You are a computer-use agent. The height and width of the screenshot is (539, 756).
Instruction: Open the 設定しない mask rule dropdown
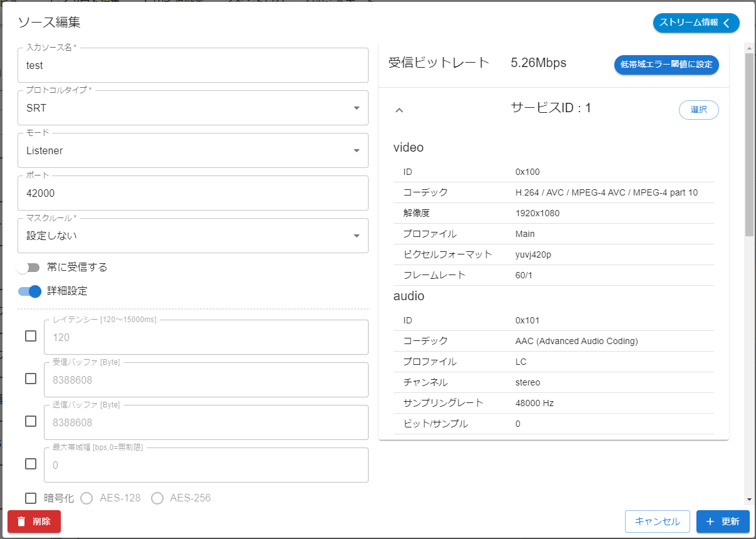188,236
